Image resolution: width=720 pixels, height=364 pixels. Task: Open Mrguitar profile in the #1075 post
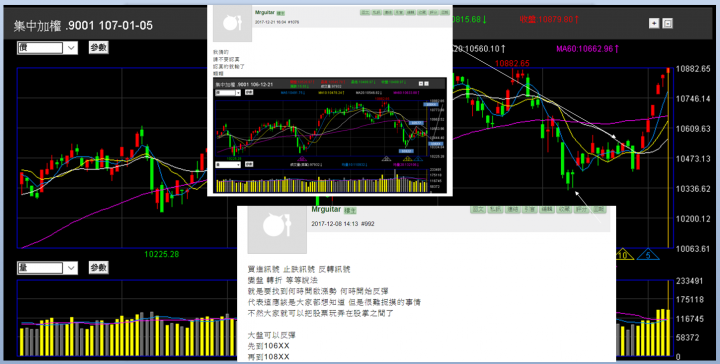coord(264,12)
